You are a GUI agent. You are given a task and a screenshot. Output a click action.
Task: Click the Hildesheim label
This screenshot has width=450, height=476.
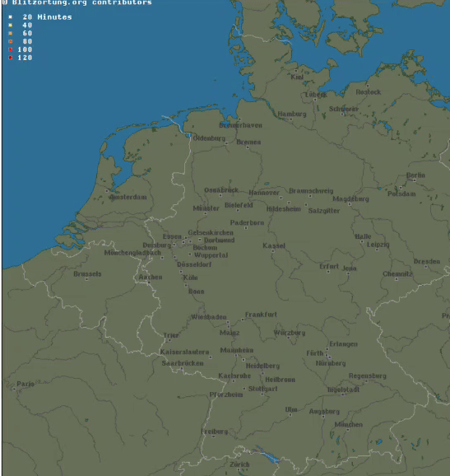click(284, 209)
